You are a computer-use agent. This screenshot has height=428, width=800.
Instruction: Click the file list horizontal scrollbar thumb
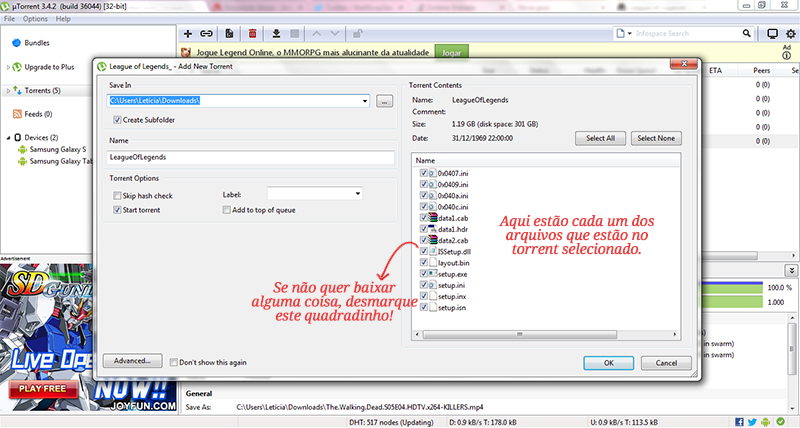[519, 335]
